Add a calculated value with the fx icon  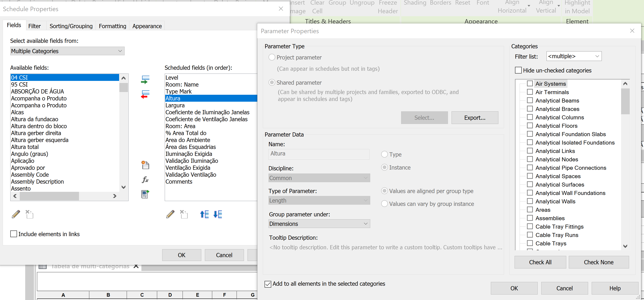(145, 179)
